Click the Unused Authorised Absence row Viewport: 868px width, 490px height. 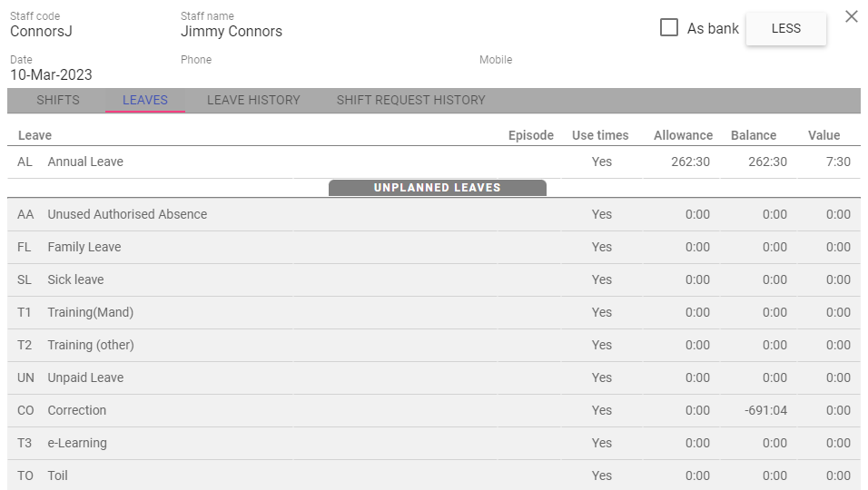127,214
